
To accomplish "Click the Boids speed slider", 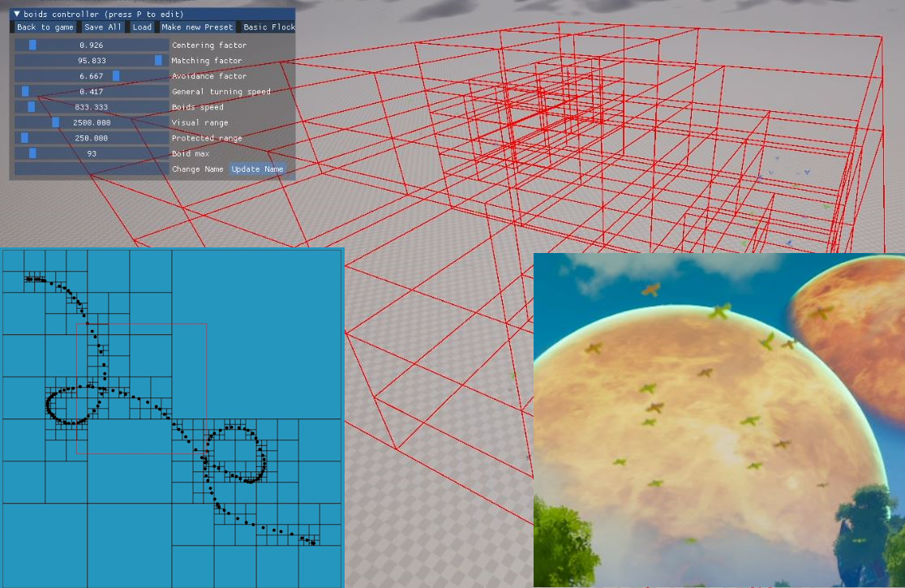I will coord(92,107).
